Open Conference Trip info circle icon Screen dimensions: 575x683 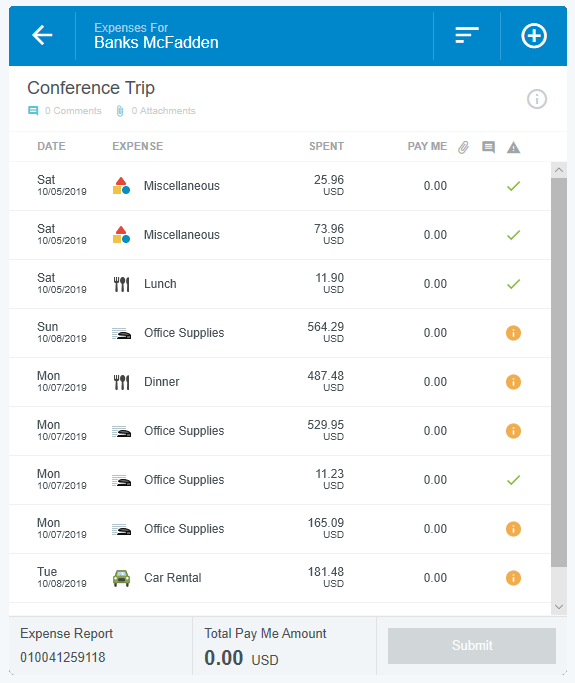point(537,99)
